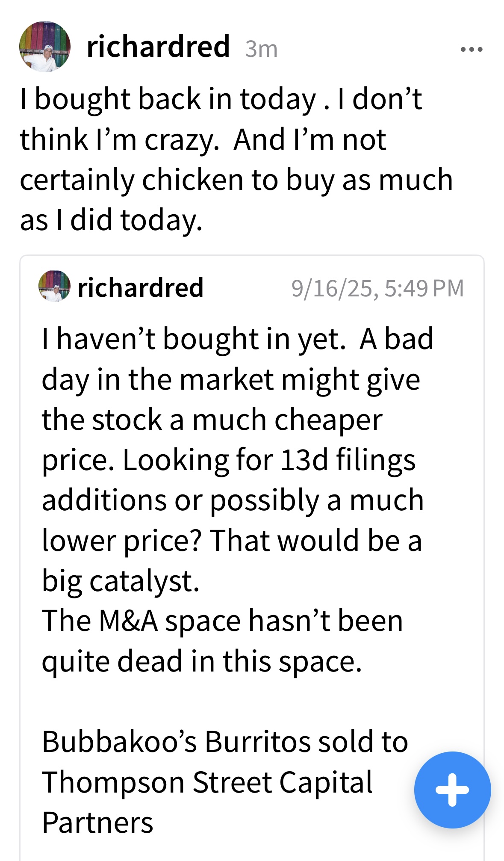Tap the blue plus compose button
Image resolution: width=504 pixels, height=861 pixels.
click(452, 790)
